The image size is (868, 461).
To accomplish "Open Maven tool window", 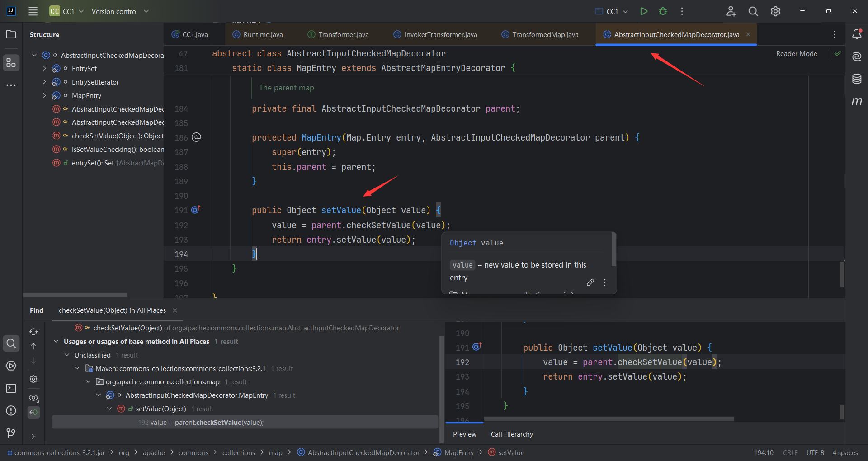I will coord(857,101).
